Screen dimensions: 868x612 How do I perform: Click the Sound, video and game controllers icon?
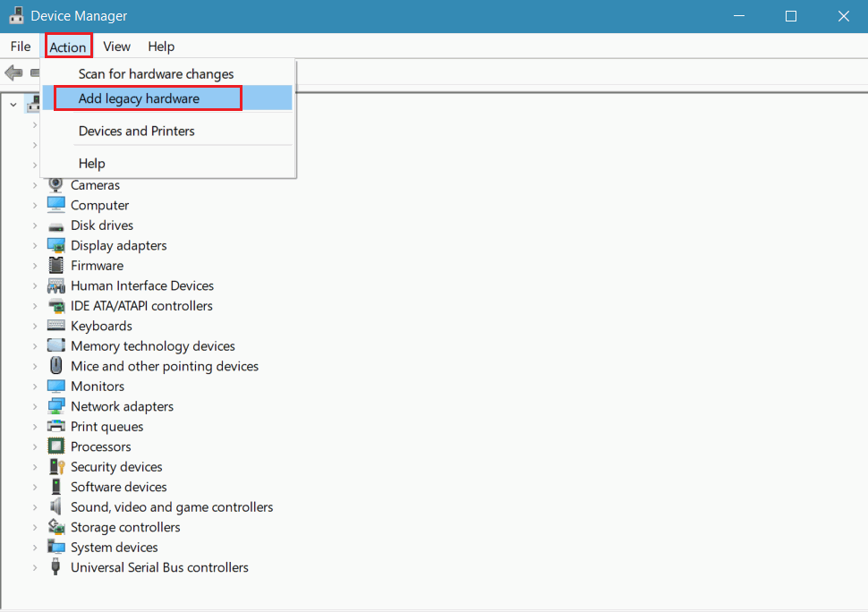55,506
